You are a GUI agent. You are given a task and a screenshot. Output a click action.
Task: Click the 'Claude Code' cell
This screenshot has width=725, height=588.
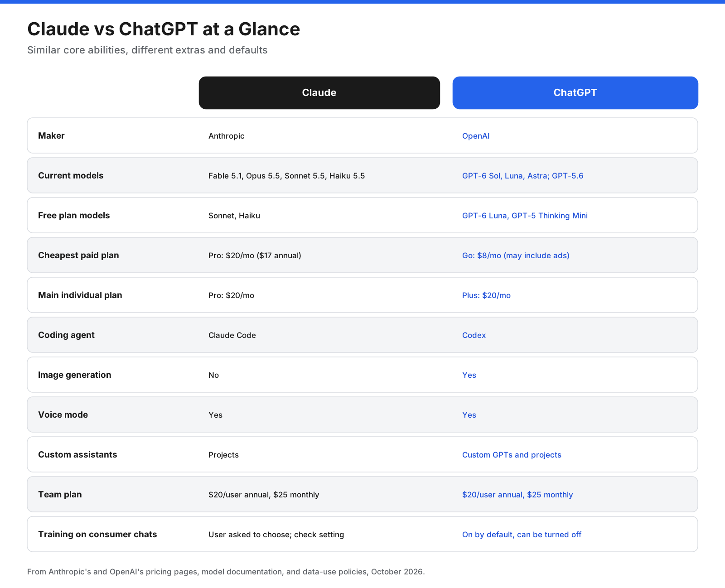[232, 335]
